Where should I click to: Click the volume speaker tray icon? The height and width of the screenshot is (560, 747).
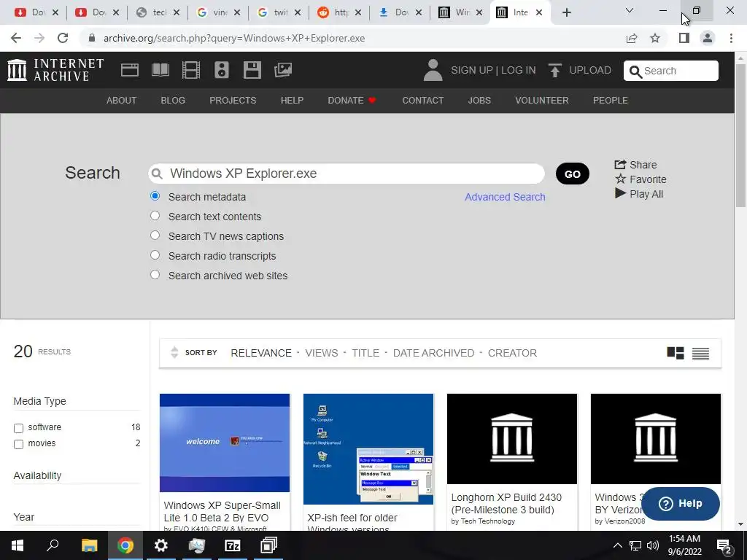[653, 545]
